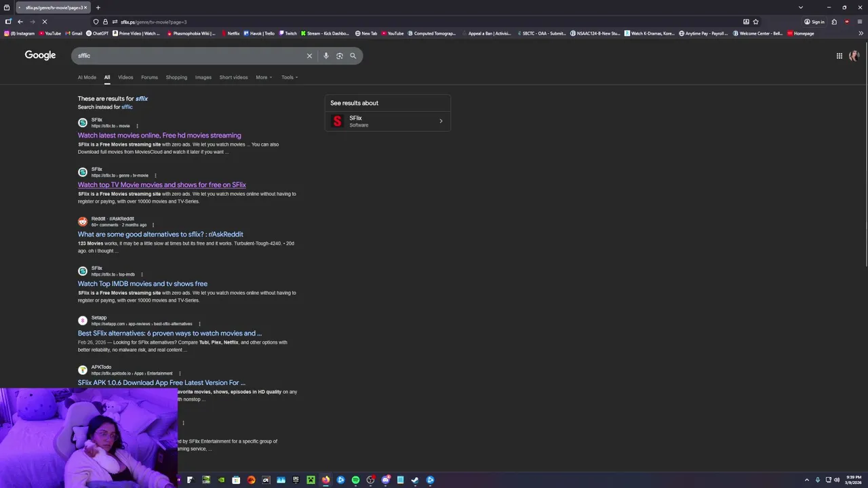Open 'Best SFlix alternatives' Setapp link
This screenshot has height=488, width=868.
(170, 333)
